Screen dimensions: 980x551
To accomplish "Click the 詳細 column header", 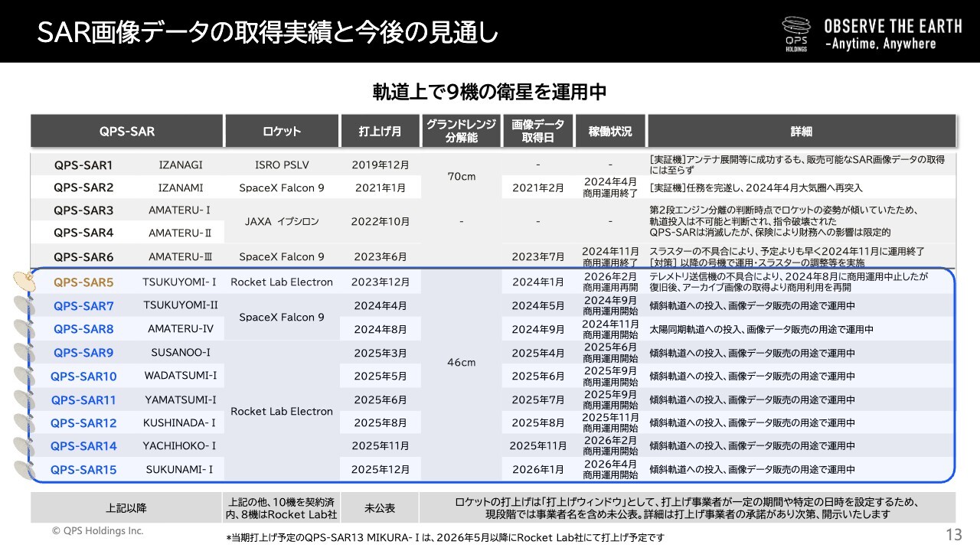I will point(801,131).
